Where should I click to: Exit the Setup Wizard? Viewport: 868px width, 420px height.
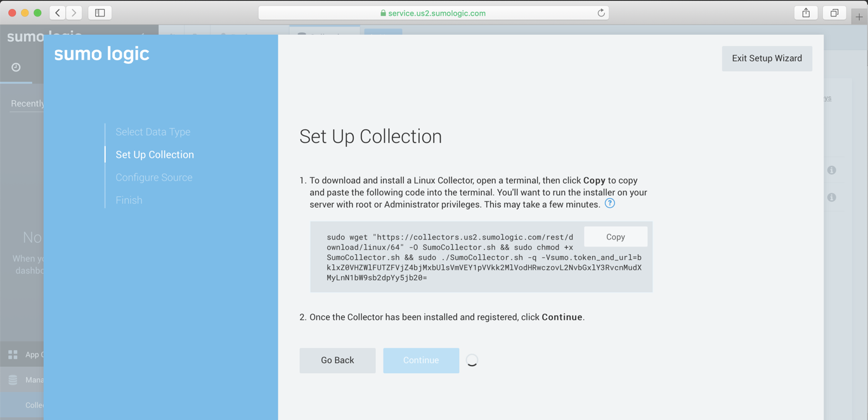pos(767,58)
